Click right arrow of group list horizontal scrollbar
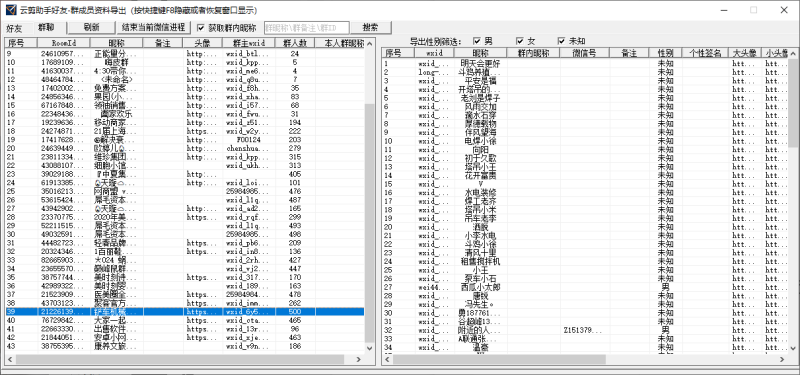 [359, 360]
